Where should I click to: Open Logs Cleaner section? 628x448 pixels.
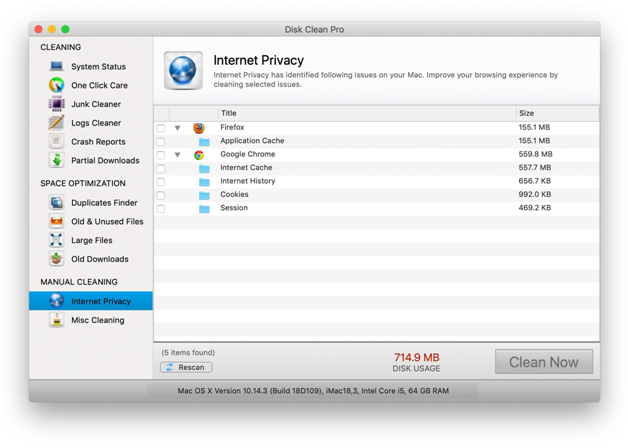click(x=96, y=123)
